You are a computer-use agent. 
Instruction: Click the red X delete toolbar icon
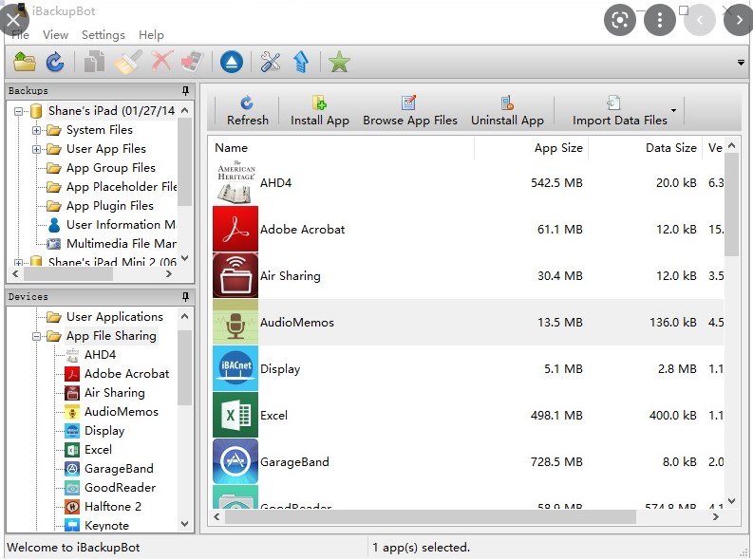pyautogui.click(x=161, y=62)
